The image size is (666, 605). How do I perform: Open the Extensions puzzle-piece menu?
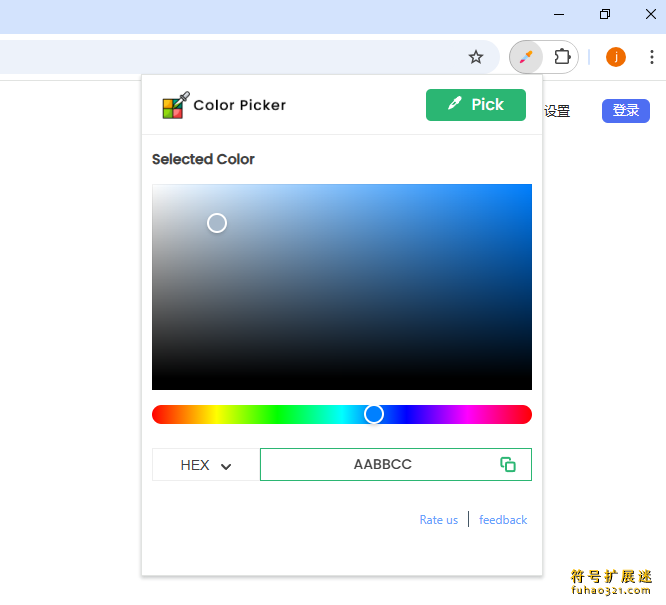(562, 57)
